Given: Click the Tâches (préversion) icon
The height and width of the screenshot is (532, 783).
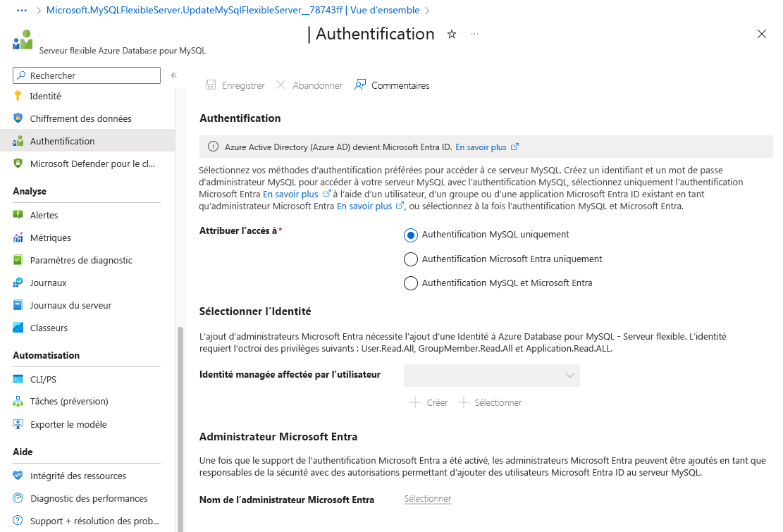Looking at the screenshot, I should [x=18, y=401].
